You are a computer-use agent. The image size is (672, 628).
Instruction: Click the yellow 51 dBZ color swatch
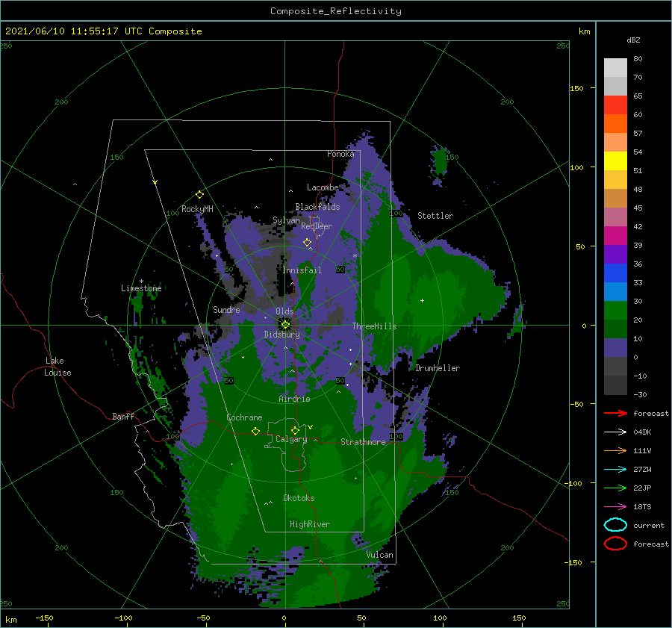tap(615, 161)
